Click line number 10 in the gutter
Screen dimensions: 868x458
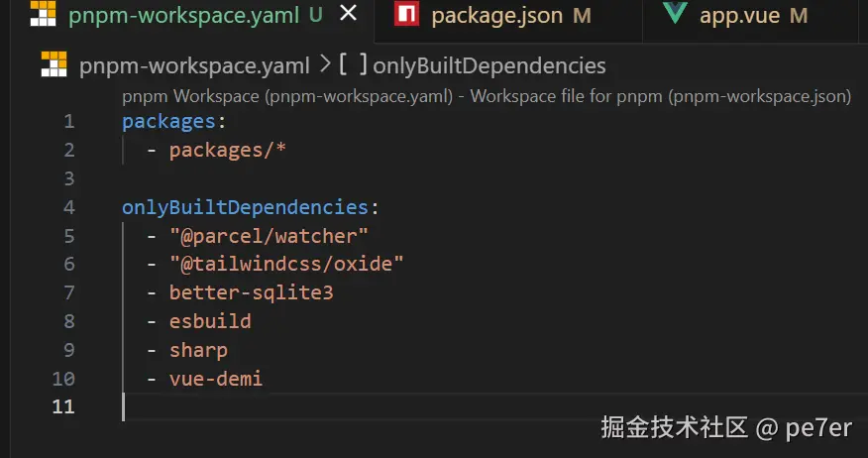[x=63, y=379]
